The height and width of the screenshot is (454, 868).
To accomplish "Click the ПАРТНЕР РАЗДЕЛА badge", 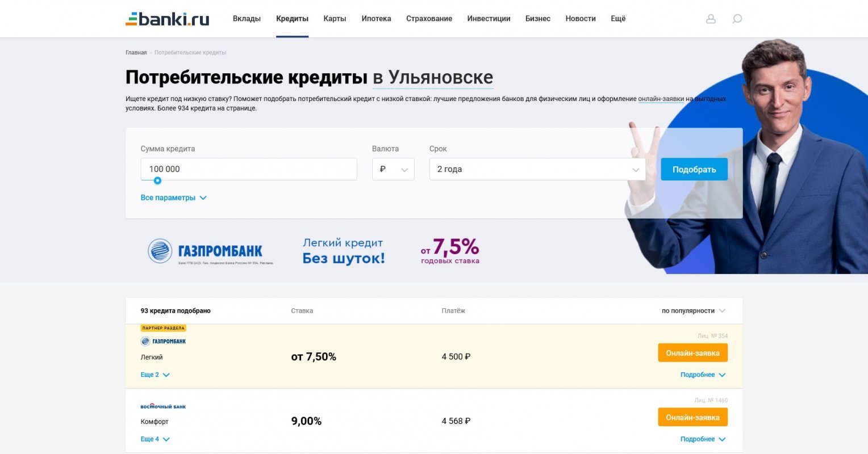I will coord(164,328).
